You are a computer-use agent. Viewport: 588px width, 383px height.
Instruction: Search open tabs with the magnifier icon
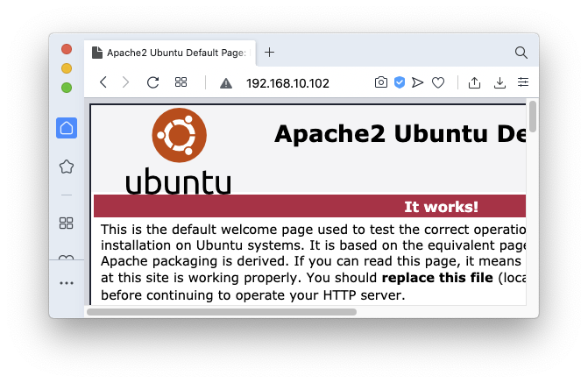(521, 53)
